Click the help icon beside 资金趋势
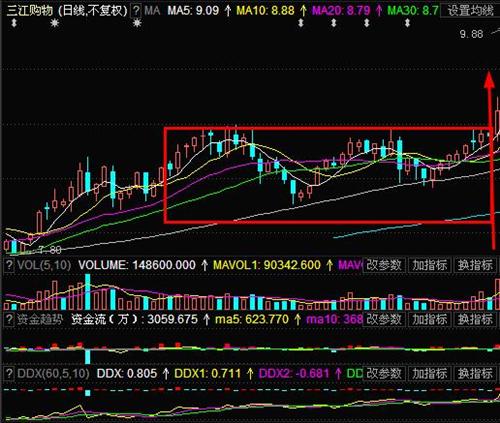Screen dimensions: 500x423 [9, 319]
